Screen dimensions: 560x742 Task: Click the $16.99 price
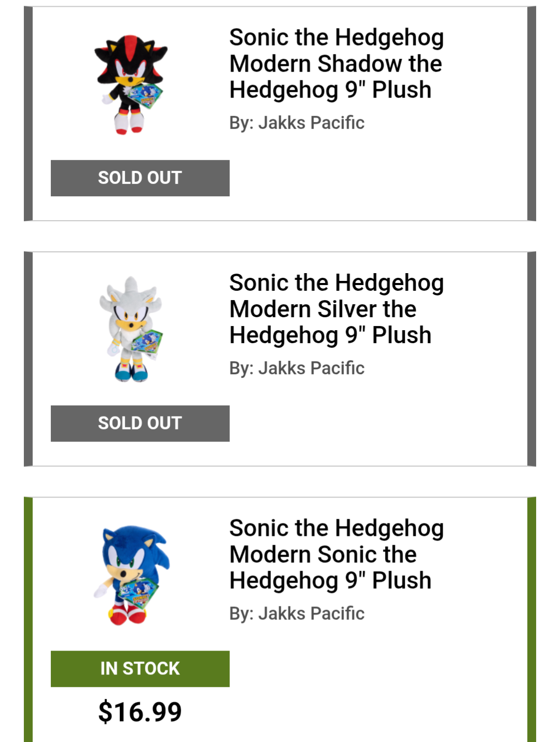140,711
